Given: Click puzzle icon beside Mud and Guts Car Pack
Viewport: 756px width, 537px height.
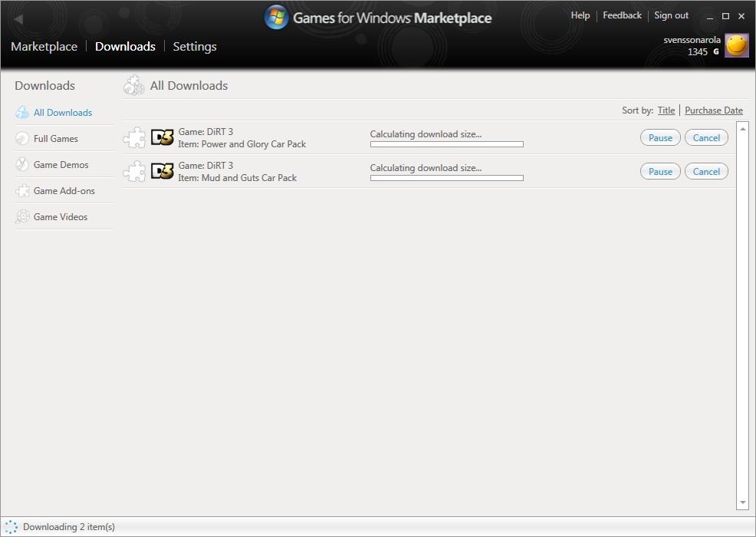Looking at the screenshot, I should [134, 171].
